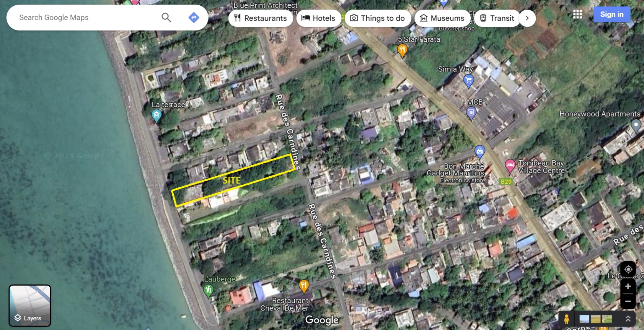Zoom in with the plus button
644x330 pixels.
click(628, 286)
